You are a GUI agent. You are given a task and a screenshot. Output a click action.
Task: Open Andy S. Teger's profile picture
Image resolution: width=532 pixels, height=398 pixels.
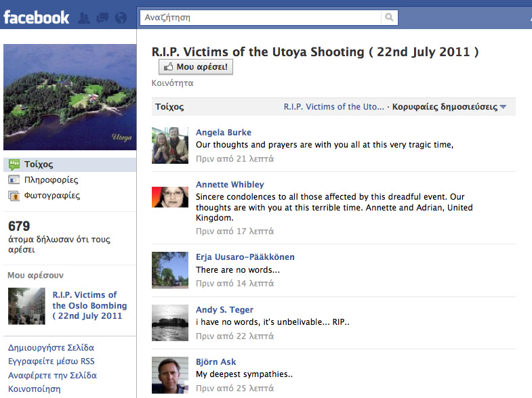point(170,323)
